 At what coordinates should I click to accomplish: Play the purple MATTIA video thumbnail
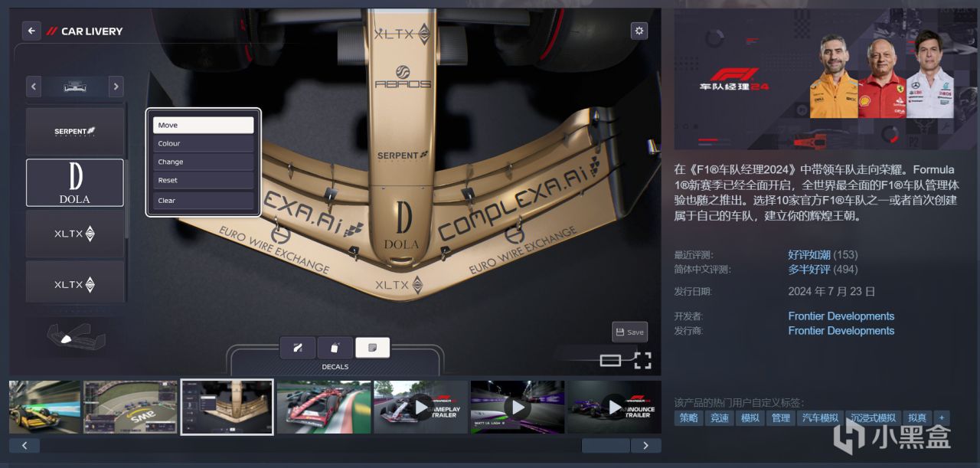(x=518, y=407)
